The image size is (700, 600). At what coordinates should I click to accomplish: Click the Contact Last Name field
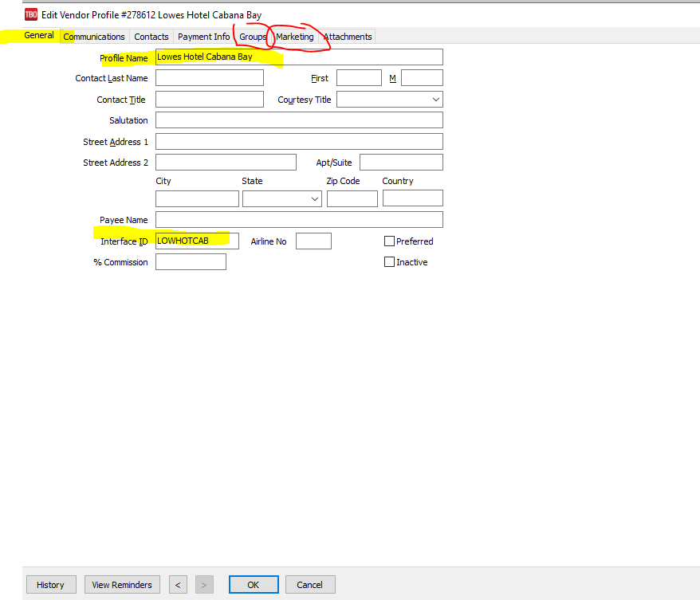[x=210, y=77]
